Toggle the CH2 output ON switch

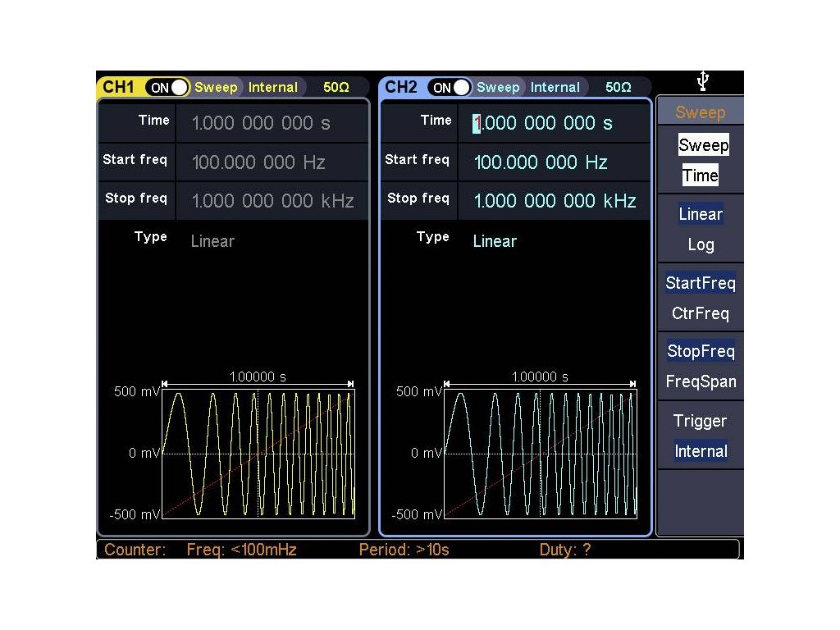450,87
